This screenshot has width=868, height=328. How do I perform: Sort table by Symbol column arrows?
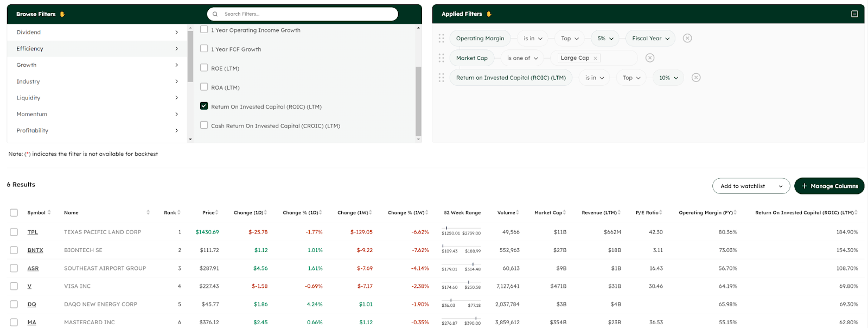(x=49, y=212)
